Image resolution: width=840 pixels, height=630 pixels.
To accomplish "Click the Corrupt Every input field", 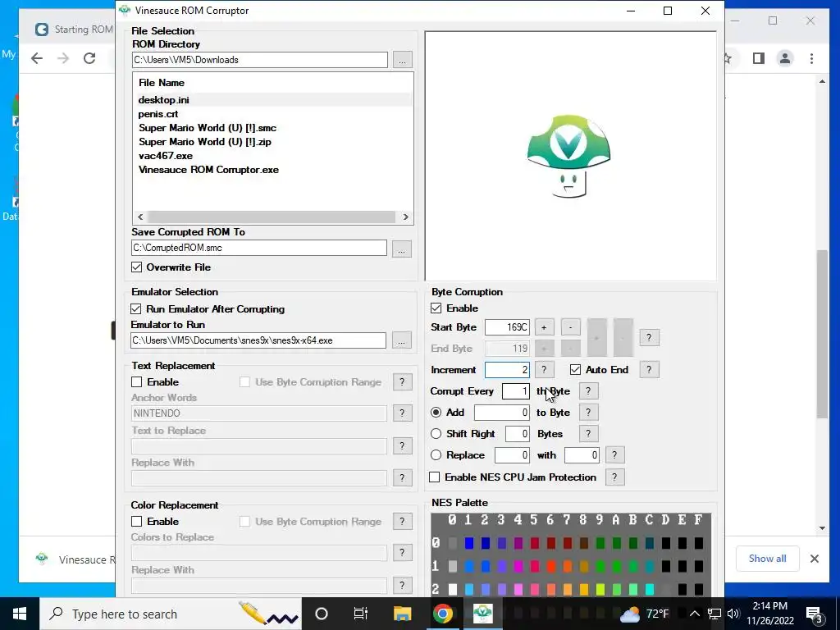I will [516, 391].
